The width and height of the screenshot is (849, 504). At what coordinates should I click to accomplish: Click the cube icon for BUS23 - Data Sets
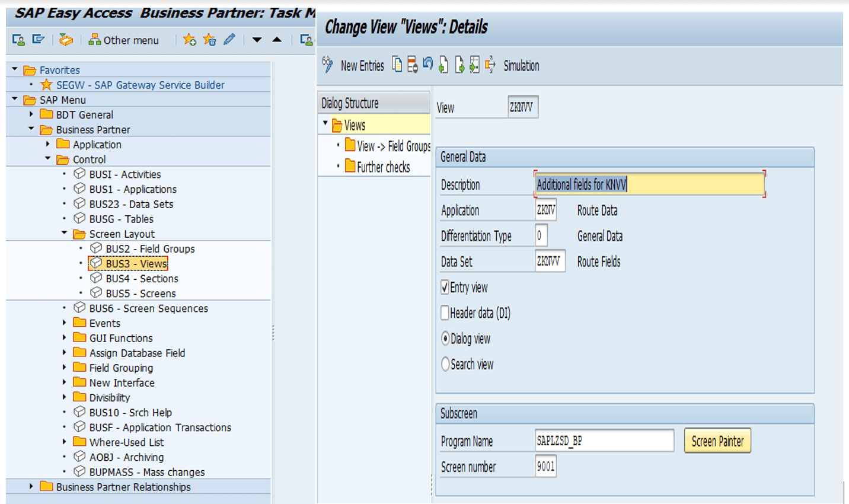[x=79, y=203]
